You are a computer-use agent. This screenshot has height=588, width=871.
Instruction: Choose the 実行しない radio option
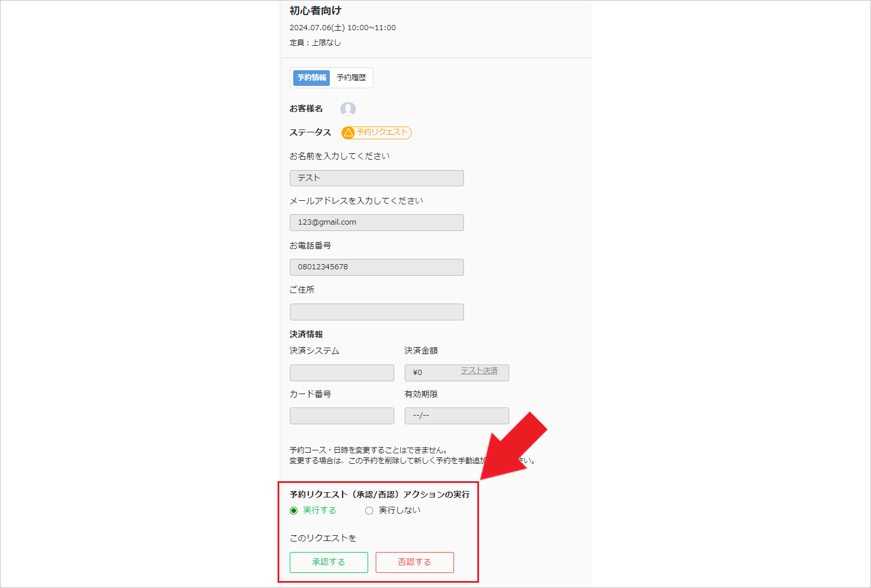tap(369, 510)
